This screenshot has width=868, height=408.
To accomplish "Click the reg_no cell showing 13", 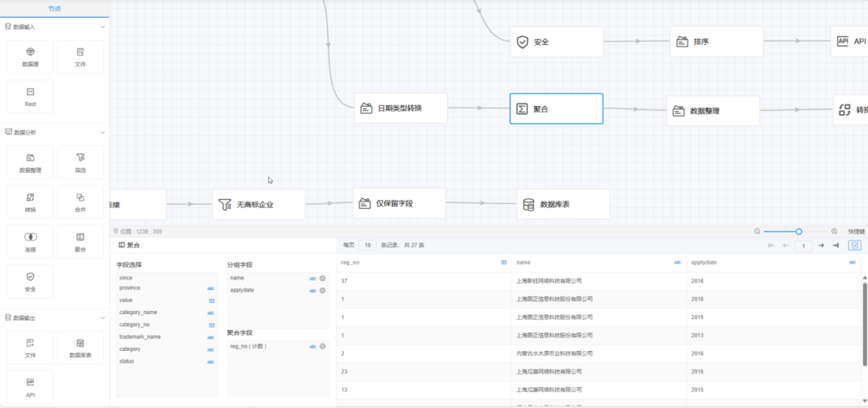I will click(424, 390).
